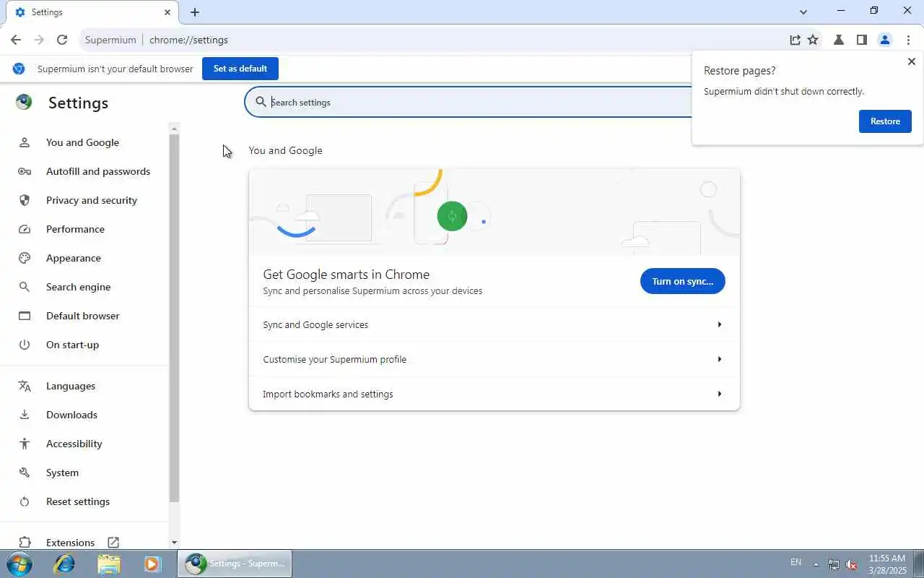
Task: Click the forward navigation arrow
Action: (39, 40)
